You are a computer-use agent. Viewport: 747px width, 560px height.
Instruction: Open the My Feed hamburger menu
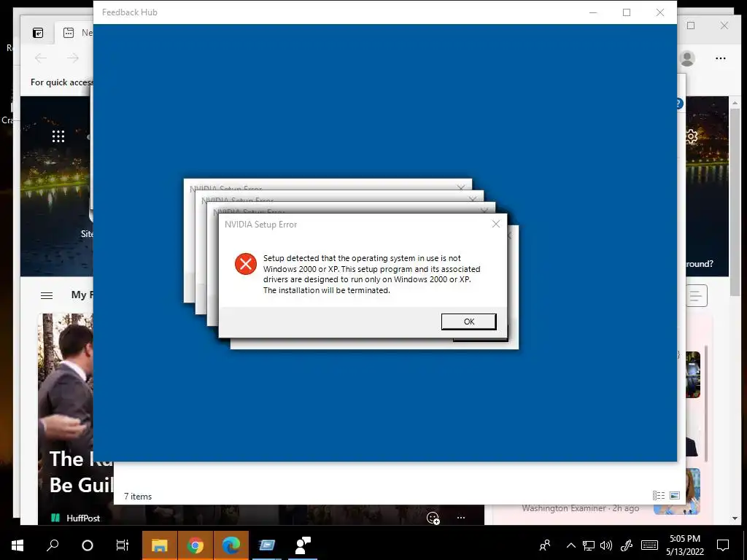pyautogui.click(x=47, y=295)
